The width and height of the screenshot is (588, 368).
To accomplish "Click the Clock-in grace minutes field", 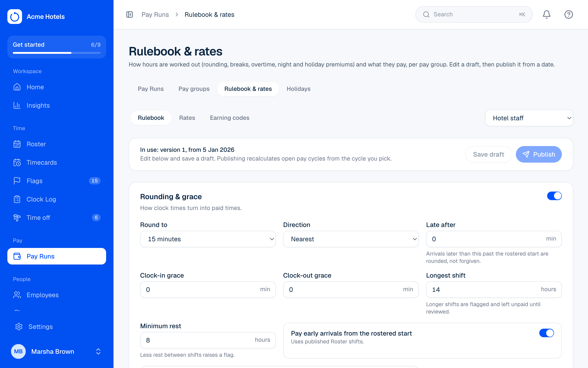I will tap(208, 290).
